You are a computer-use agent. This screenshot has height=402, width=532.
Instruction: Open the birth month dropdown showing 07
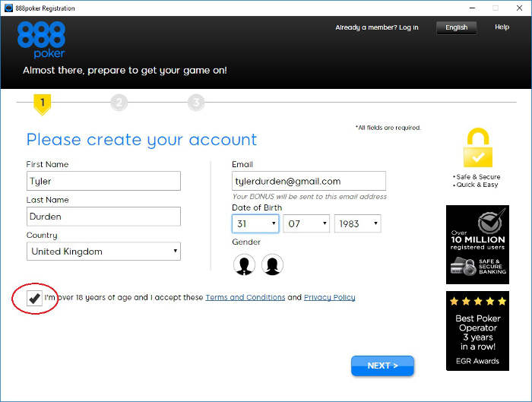(x=306, y=223)
